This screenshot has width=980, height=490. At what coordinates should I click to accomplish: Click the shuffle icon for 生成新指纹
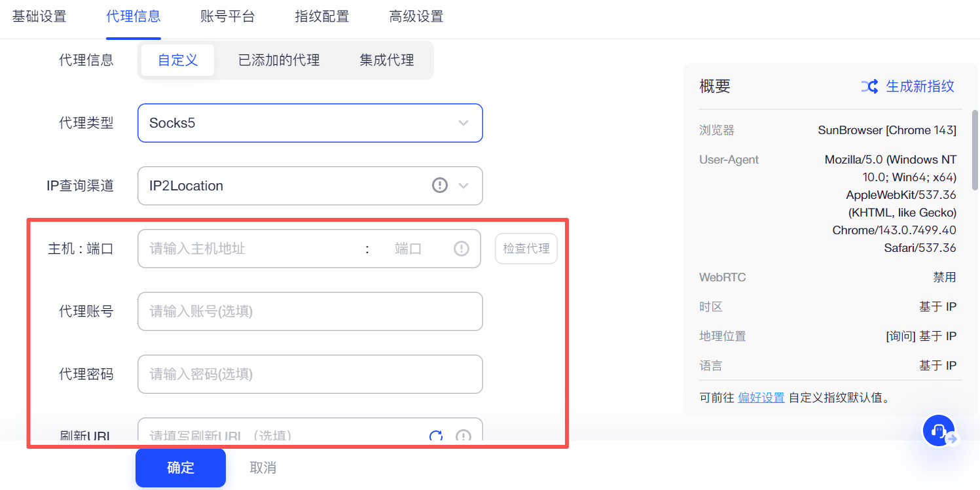[x=869, y=86]
